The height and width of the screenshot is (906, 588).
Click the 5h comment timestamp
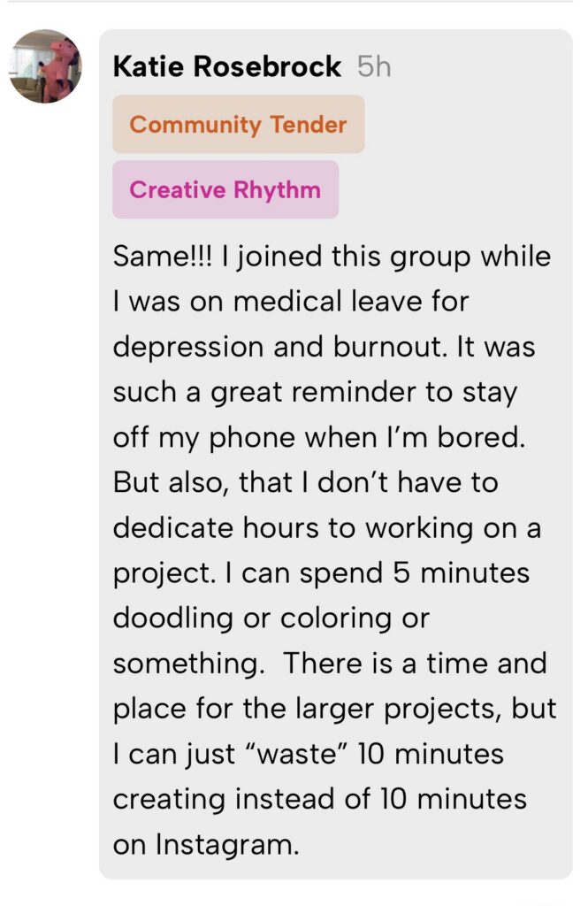point(374,67)
